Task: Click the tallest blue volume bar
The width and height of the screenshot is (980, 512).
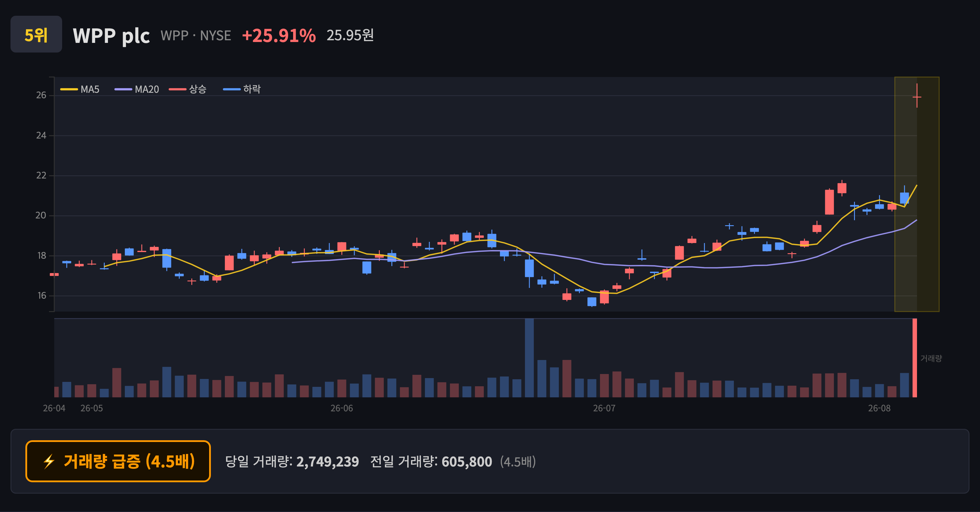Action: (x=529, y=358)
